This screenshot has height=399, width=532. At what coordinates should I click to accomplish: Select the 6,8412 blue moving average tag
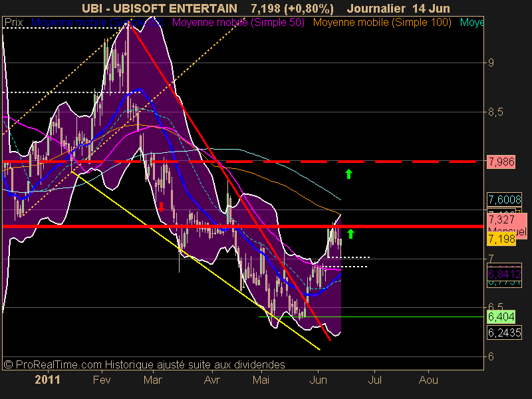coord(504,274)
